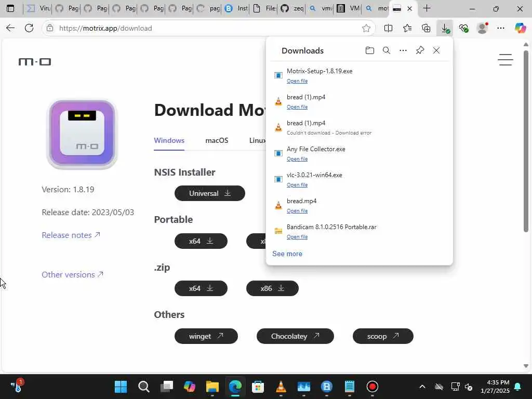The width and height of the screenshot is (532, 399).
Task: Switch to the Inst browser tab
Action: tap(235, 8)
